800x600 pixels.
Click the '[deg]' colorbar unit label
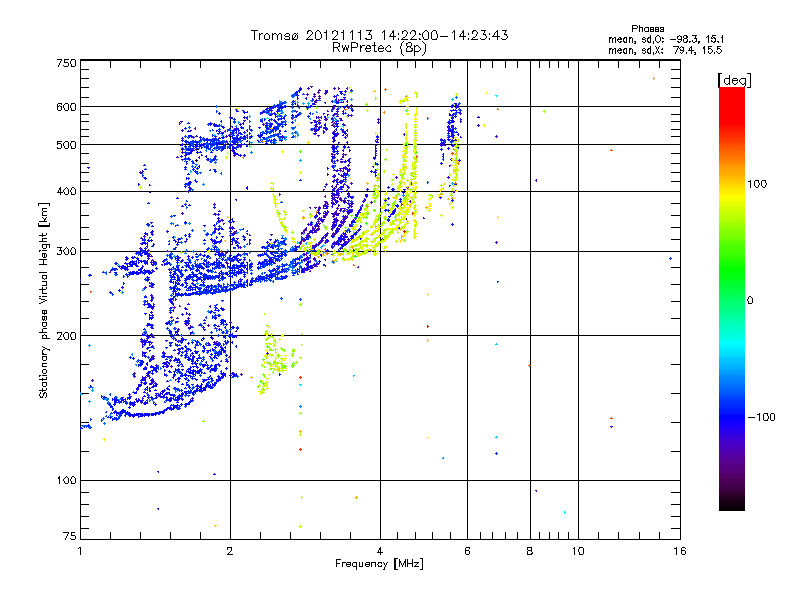coord(734,80)
